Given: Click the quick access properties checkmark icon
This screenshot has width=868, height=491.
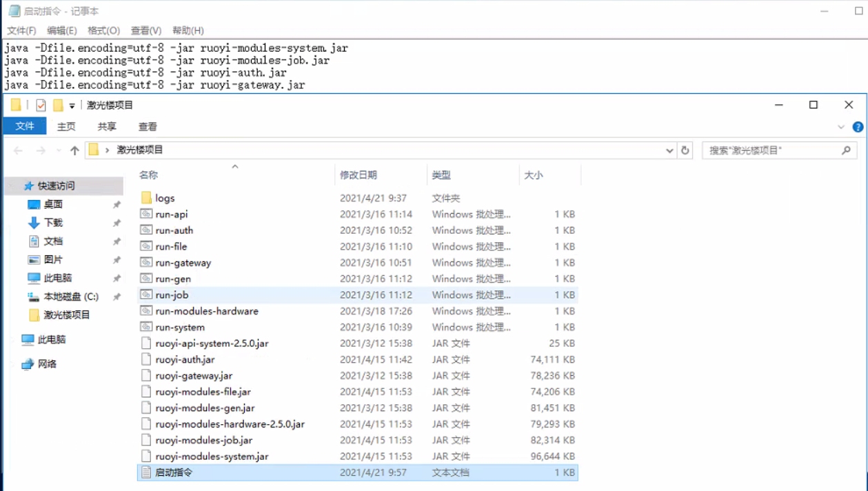Looking at the screenshot, I should tap(41, 105).
